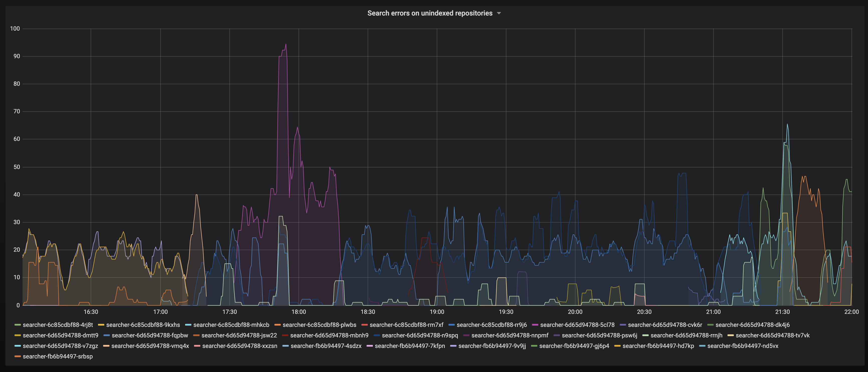Viewport: 868px width, 372px height.
Task: Isolate series searcher-6d65d94788-dmtt9 in legend
Action: pos(61,335)
